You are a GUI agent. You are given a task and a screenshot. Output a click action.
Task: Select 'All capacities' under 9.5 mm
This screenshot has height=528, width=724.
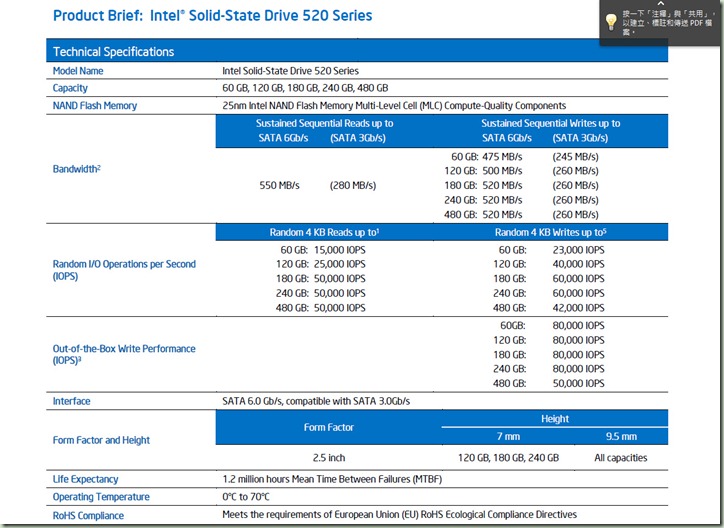click(x=621, y=458)
